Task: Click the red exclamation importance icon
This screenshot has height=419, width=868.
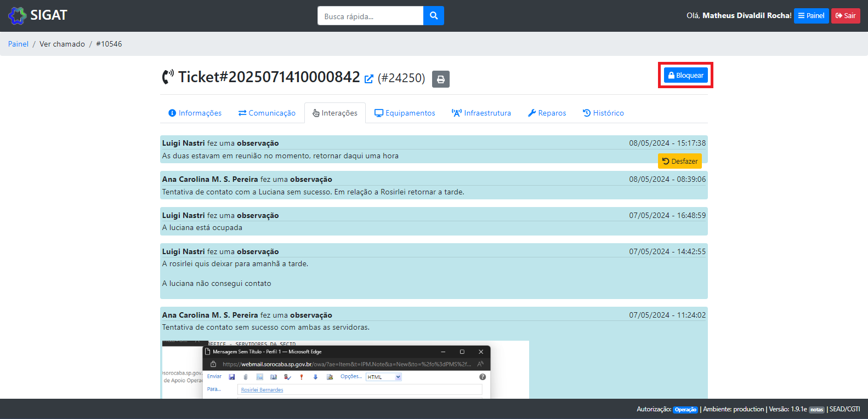Action: [x=301, y=377]
